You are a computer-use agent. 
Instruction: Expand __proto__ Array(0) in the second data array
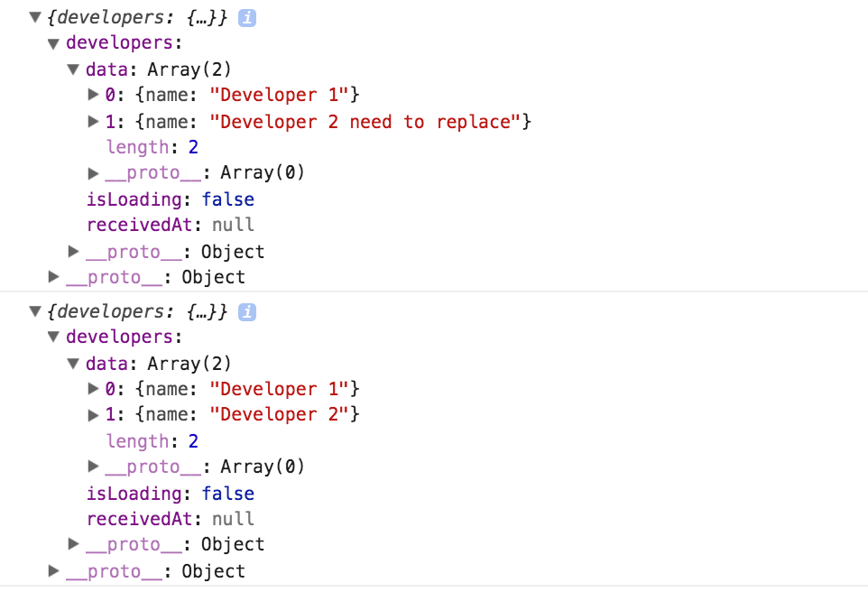click(x=93, y=466)
